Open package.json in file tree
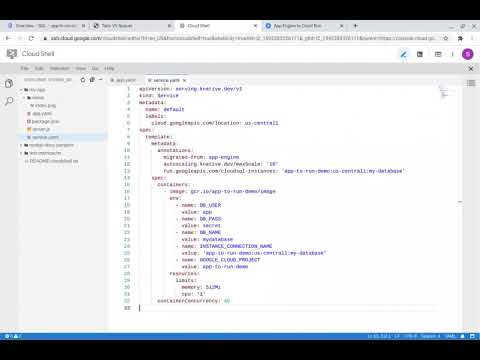 click(x=43, y=121)
